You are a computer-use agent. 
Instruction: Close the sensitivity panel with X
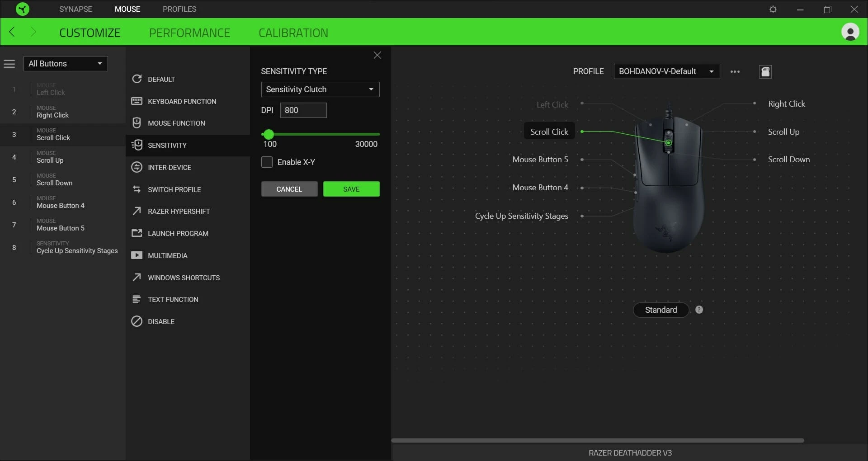tap(377, 55)
